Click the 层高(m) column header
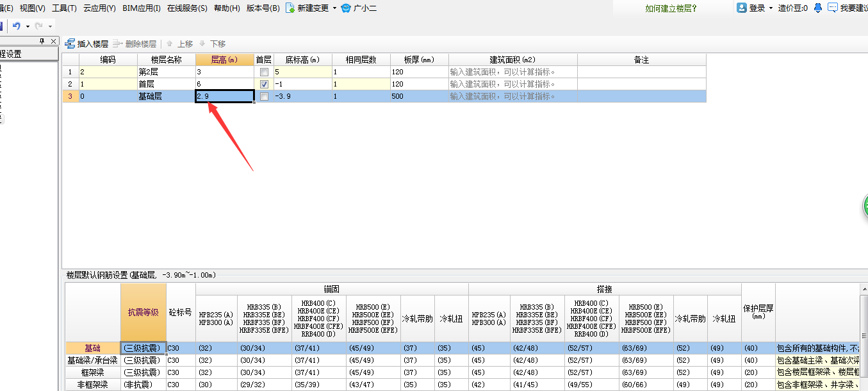Screen dimensions: 868x391 (x=224, y=60)
